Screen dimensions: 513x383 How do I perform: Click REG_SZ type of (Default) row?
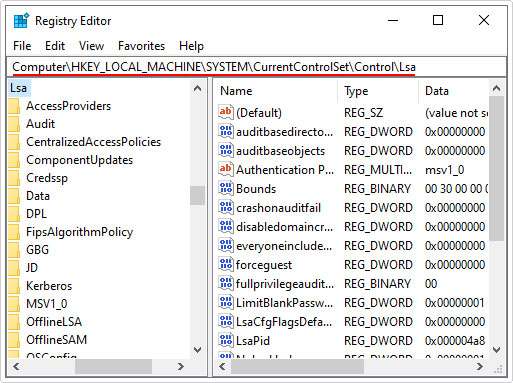pyautogui.click(x=363, y=113)
